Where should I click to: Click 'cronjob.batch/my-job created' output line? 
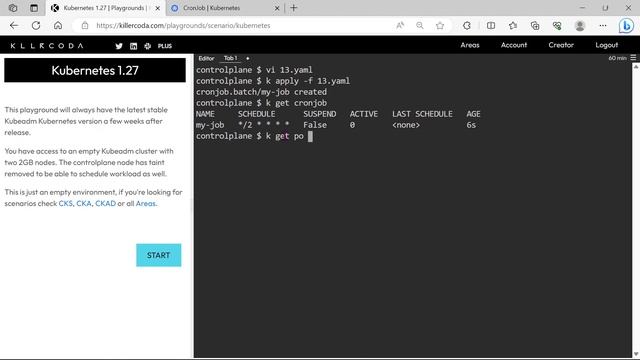[261, 92]
